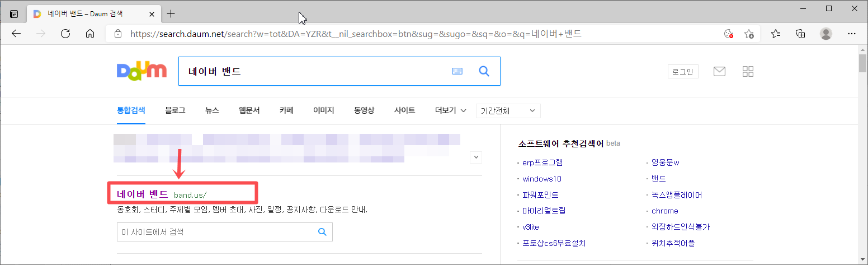Open the browser home page
Viewport: 868px width, 265px height.
click(90, 34)
